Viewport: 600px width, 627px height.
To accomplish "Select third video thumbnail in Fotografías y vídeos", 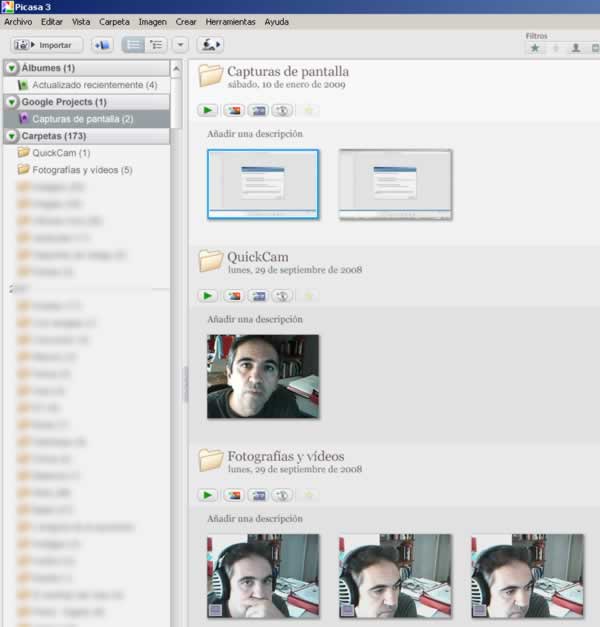I will [527, 575].
